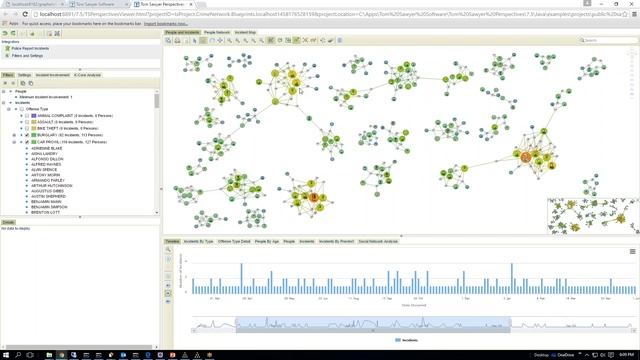Open Windows taskbar search

point(18,355)
